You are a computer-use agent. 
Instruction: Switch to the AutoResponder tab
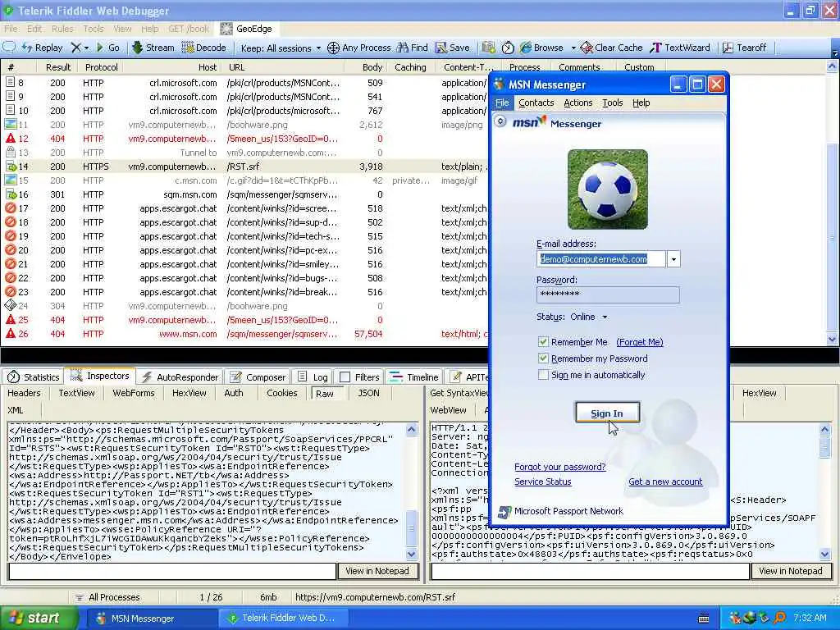180,377
